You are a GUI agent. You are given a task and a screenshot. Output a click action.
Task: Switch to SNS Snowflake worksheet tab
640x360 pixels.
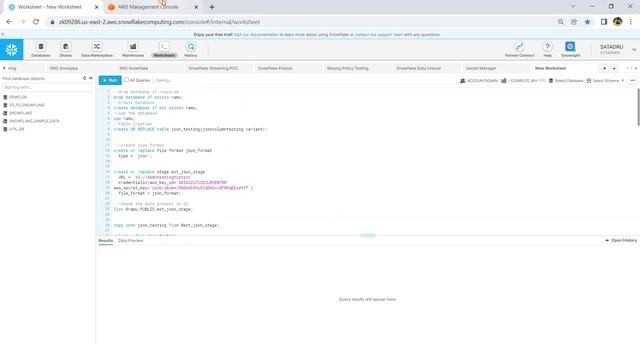click(134, 68)
